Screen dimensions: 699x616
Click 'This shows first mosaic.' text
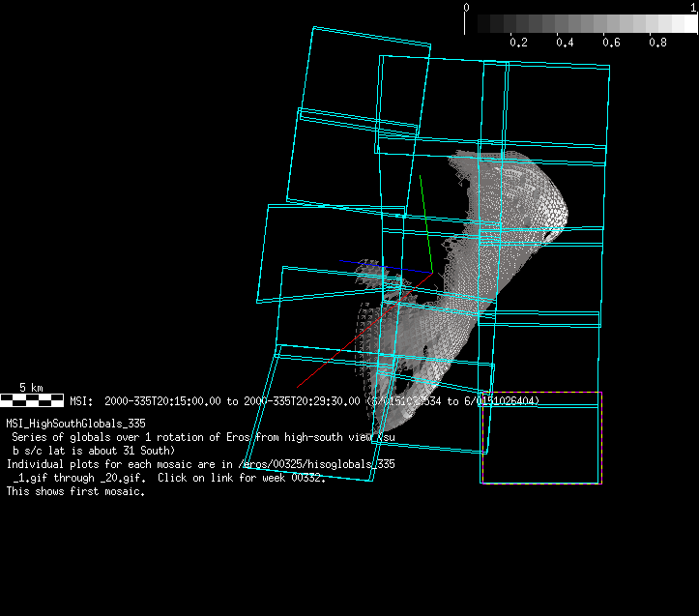(x=75, y=491)
